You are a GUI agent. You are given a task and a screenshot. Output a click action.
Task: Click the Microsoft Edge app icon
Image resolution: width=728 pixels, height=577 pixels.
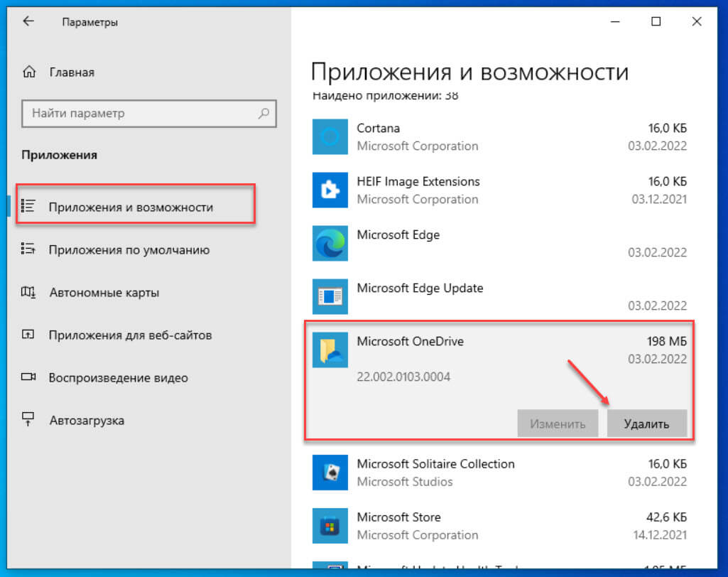pyautogui.click(x=330, y=244)
